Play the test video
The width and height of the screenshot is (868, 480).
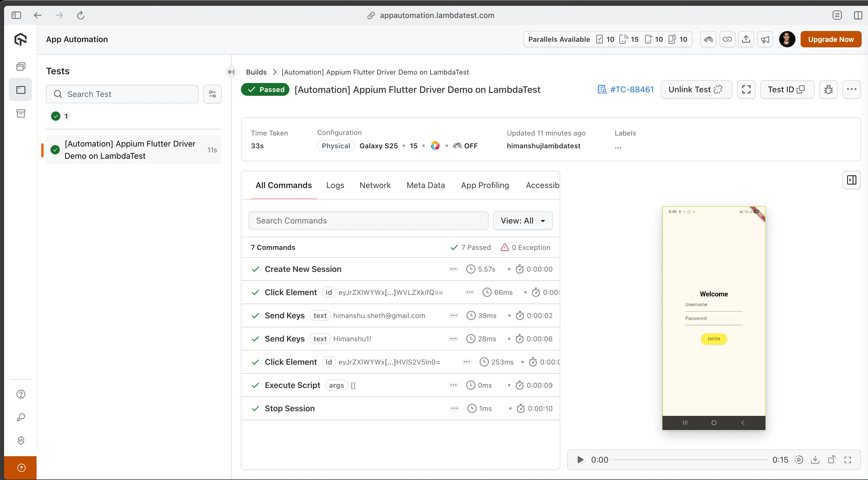point(580,460)
